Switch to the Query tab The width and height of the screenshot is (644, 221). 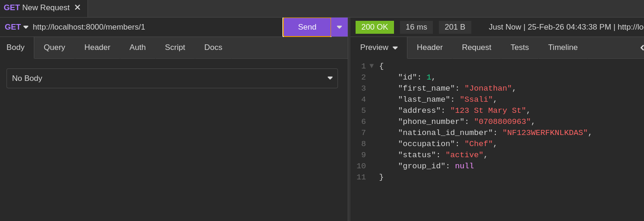pyautogui.click(x=54, y=48)
